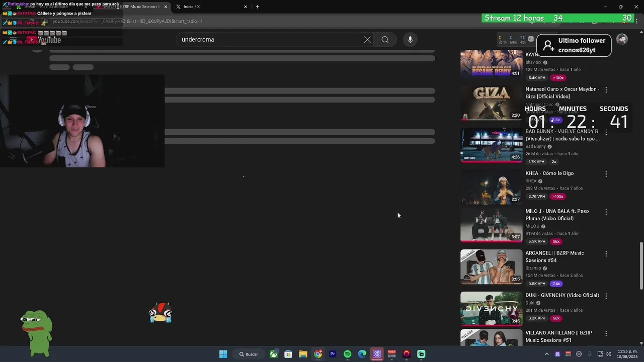Viewport: 644px width, 362px height.
Task: Open ARCANGEL || BZRP Music Sessions #54 title
Action: [554, 256]
